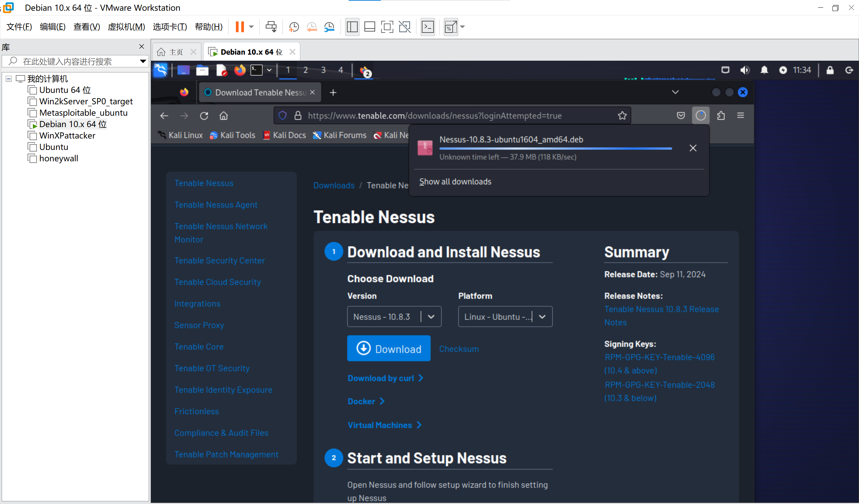Open the VMware console view icon
Image resolution: width=859 pixels, height=504 pixels.
pyautogui.click(x=427, y=27)
